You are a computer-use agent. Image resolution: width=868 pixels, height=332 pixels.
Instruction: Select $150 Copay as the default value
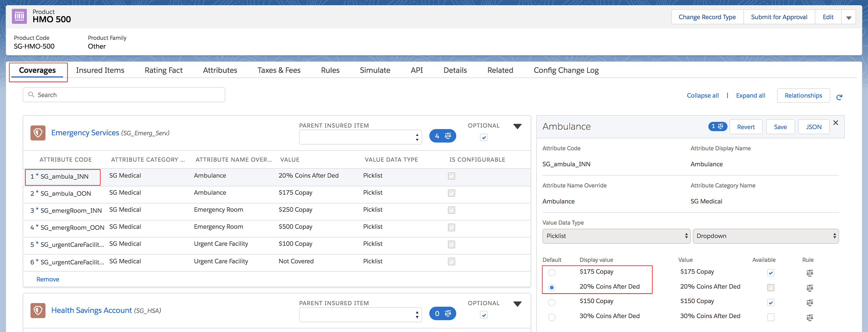coord(552,302)
